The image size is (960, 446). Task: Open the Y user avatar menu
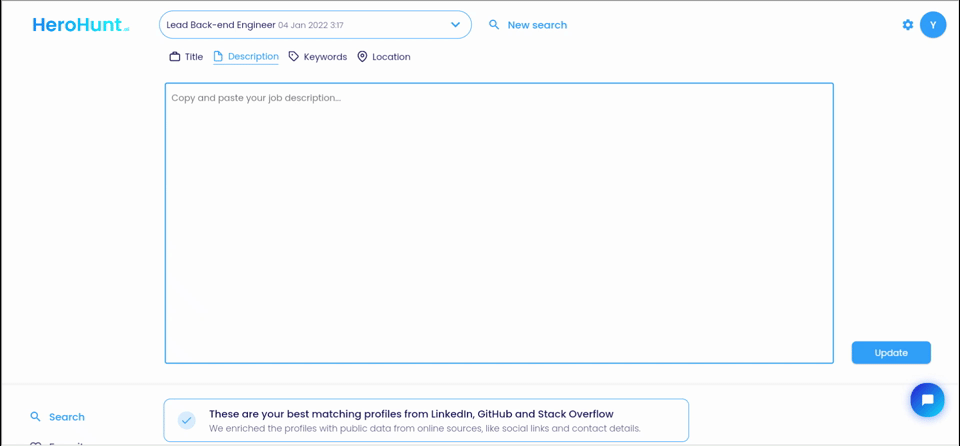click(x=933, y=25)
